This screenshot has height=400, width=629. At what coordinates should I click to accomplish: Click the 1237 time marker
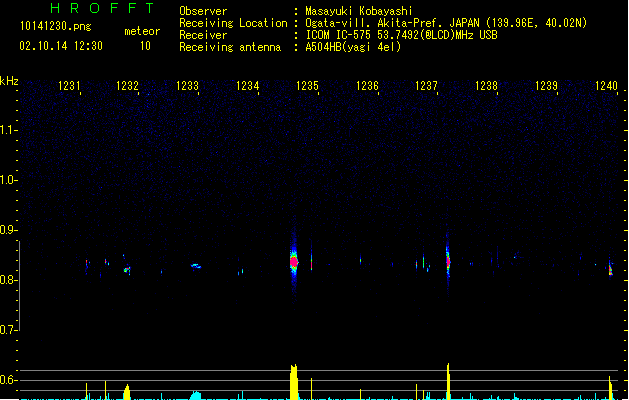(x=426, y=86)
